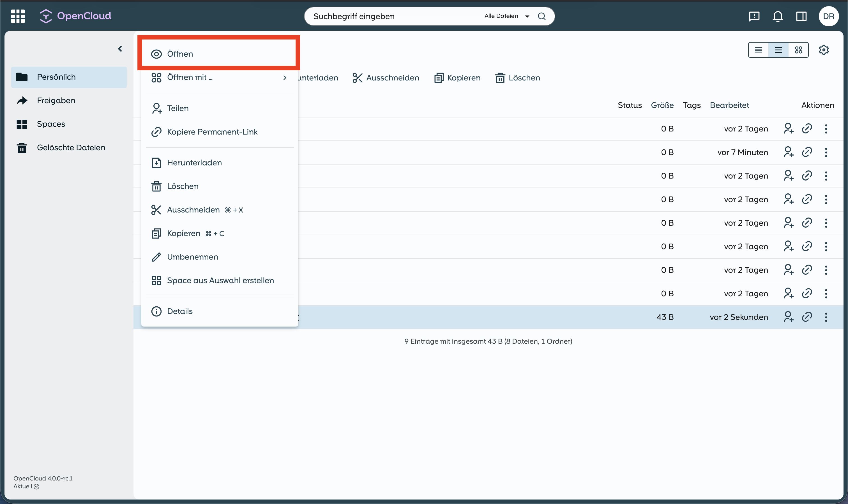Select the default list view mode
The image size is (848, 504).
point(778,50)
